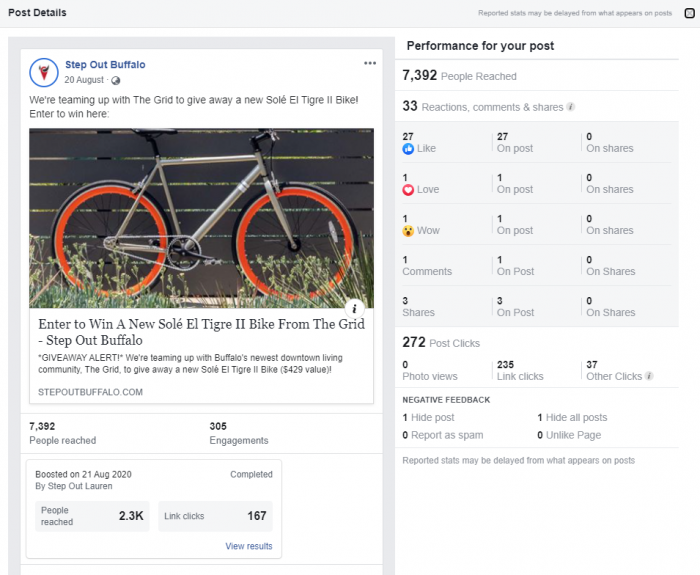Click the Step Out Buffalo profile logo
The height and width of the screenshot is (575, 700).
(44, 72)
